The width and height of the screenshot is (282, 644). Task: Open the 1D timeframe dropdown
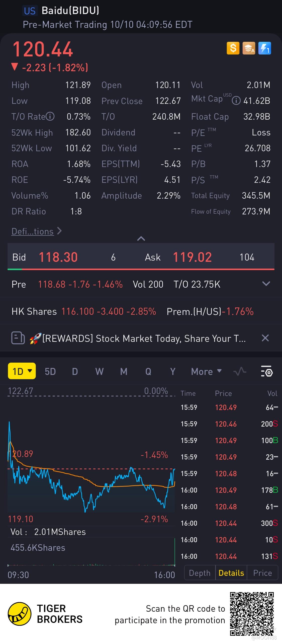(22, 371)
